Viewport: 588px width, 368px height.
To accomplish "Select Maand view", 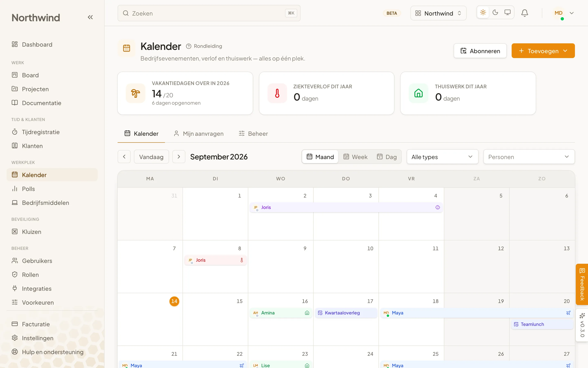I will pos(320,157).
